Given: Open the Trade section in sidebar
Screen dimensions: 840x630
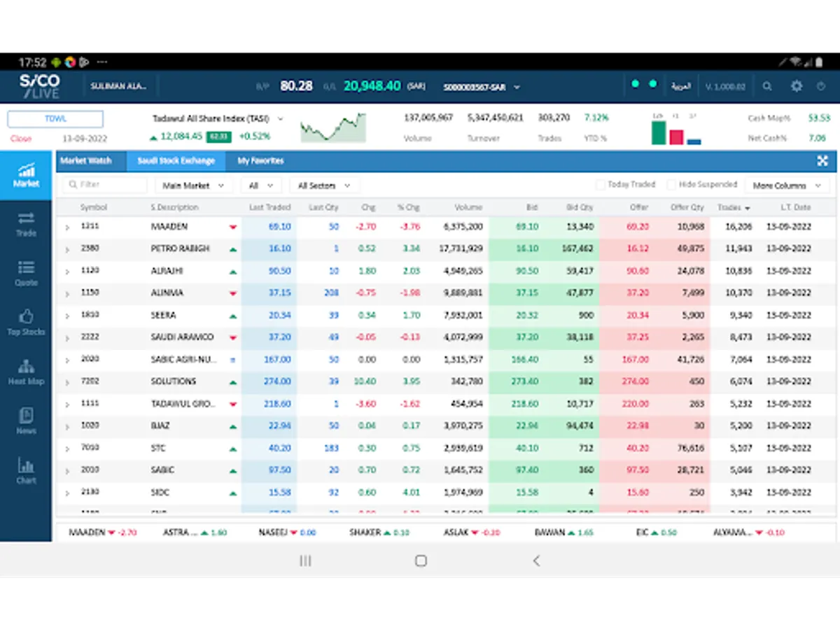Looking at the screenshot, I should coord(26,224).
